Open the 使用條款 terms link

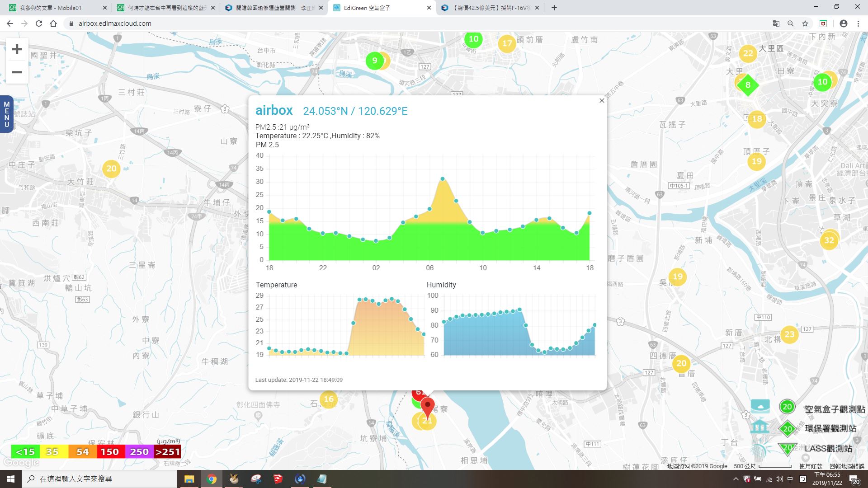click(x=811, y=466)
